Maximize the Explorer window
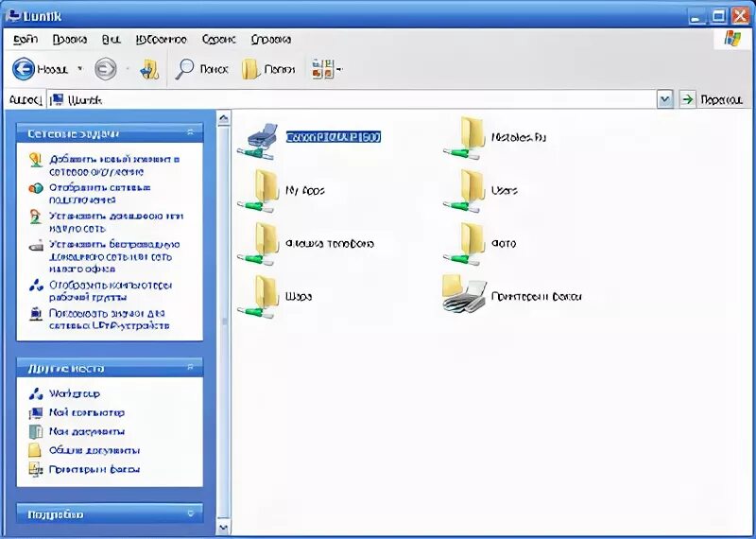The width and height of the screenshot is (756, 539). click(x=718, y=16)
